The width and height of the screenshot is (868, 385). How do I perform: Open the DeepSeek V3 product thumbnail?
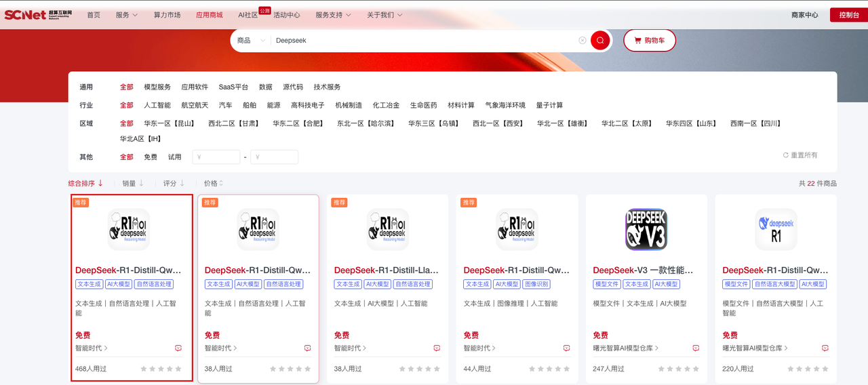click(646, 229)
